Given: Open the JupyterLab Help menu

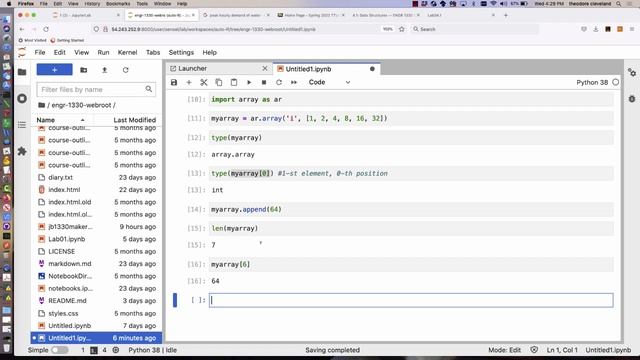Looking at the screenshot, I should [209, 52].
